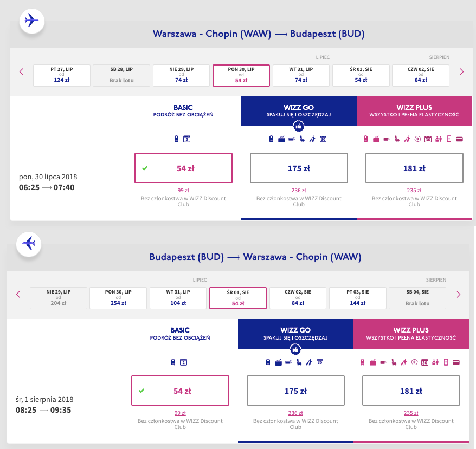Viewport: 476px width, 449px height.
Task: Click the return flight airplane icon
Action: (29, 244)
